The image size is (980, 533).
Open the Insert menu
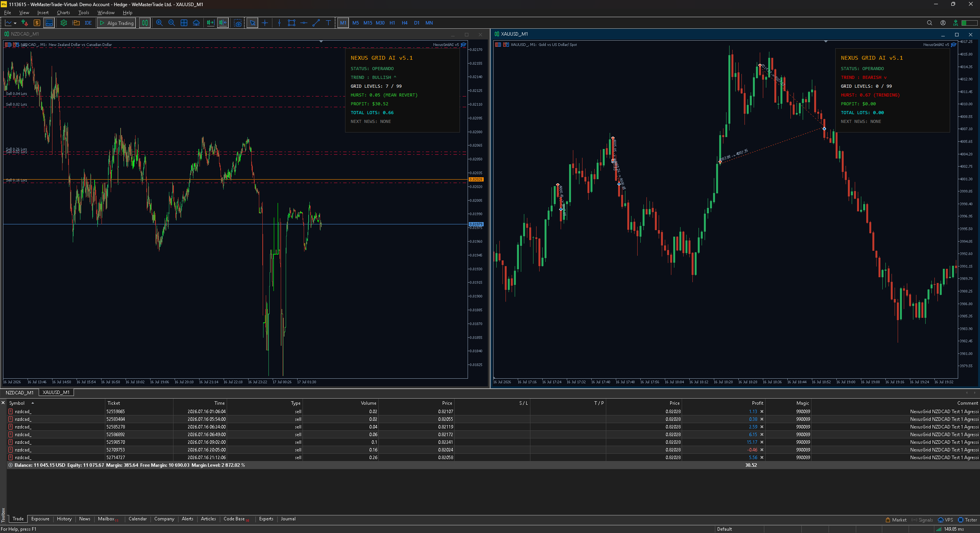coord(43,13)
